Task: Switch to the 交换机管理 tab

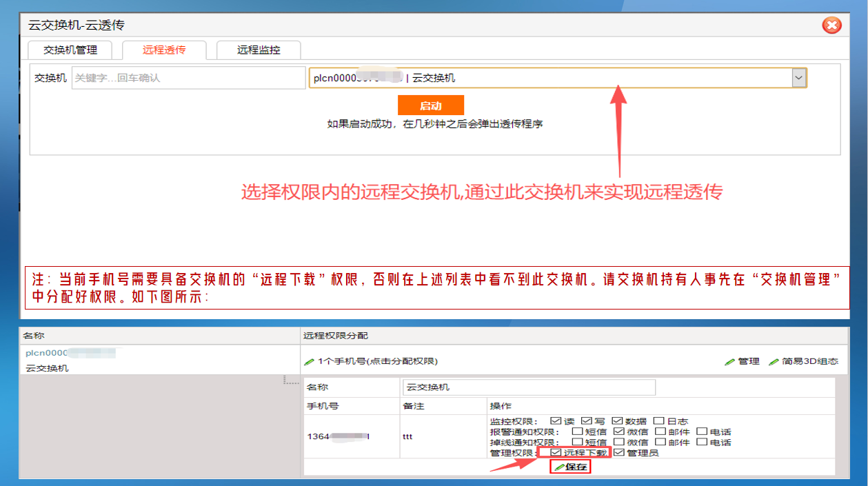Action: pos(70,50)
